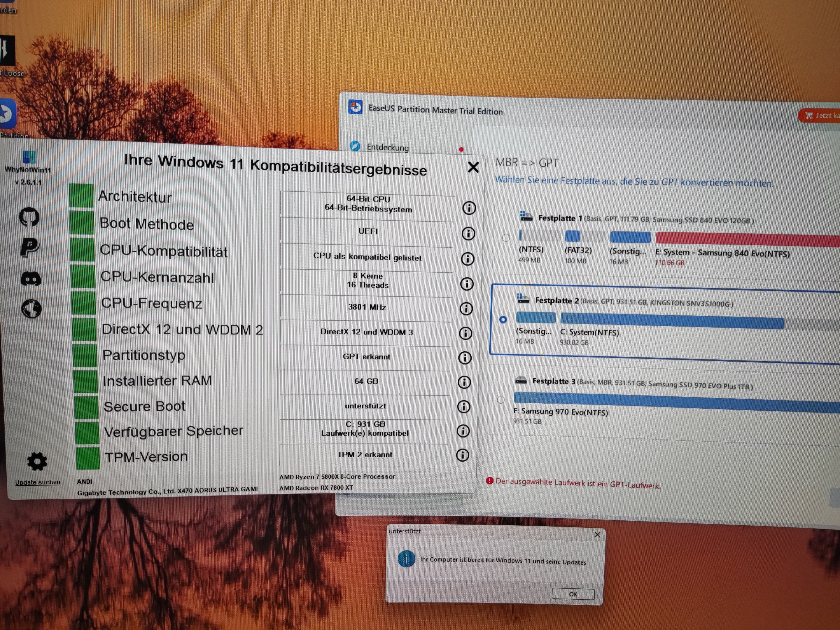The width and height of the screenshot is (840, 630).
Task: Click info icon next to Secure Boot
Action: [x=463, y=406]
